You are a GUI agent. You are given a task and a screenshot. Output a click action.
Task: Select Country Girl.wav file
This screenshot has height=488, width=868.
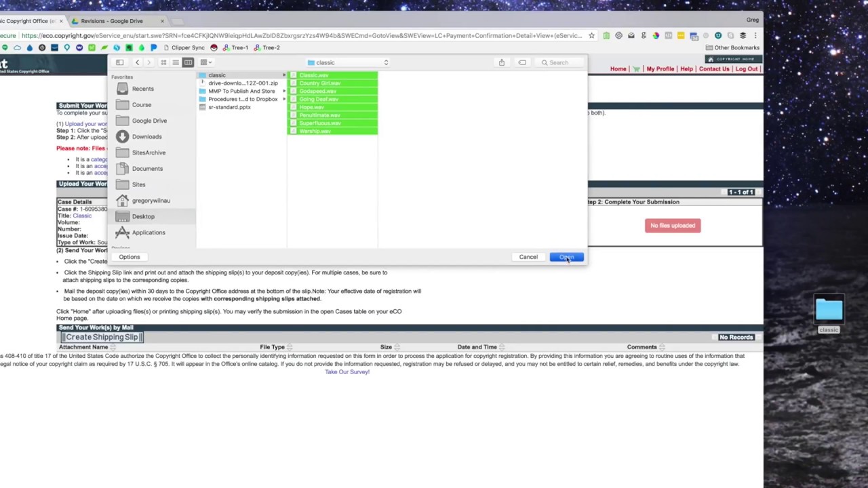pos(332,83)
